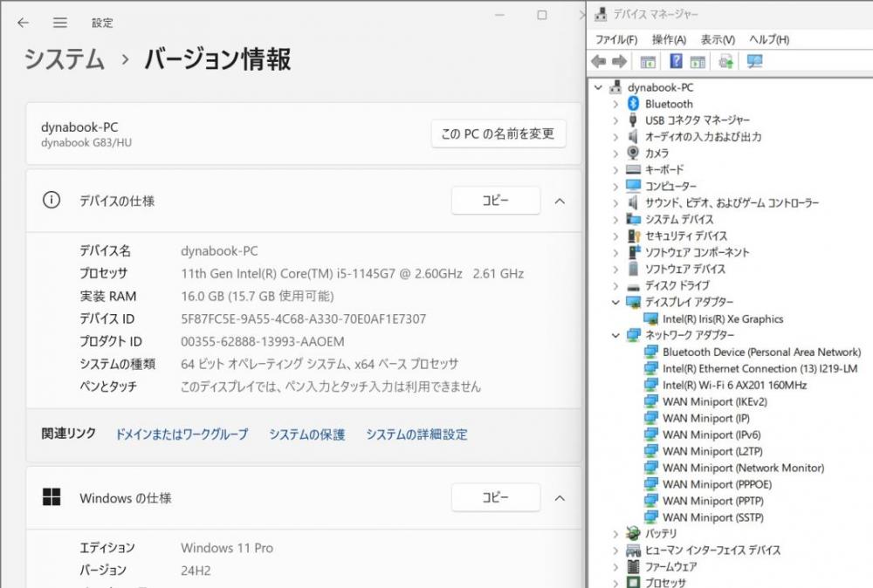Screen dimensions: 873x588
Task: Select the USB コネクタ マネージャー icon
Action: [x=633, y=120]
